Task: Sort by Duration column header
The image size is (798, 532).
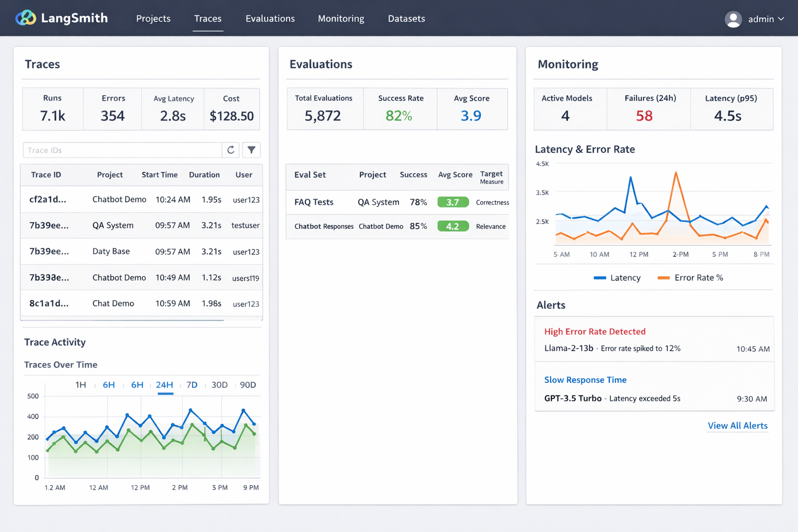Action: (x=204, y=175)
